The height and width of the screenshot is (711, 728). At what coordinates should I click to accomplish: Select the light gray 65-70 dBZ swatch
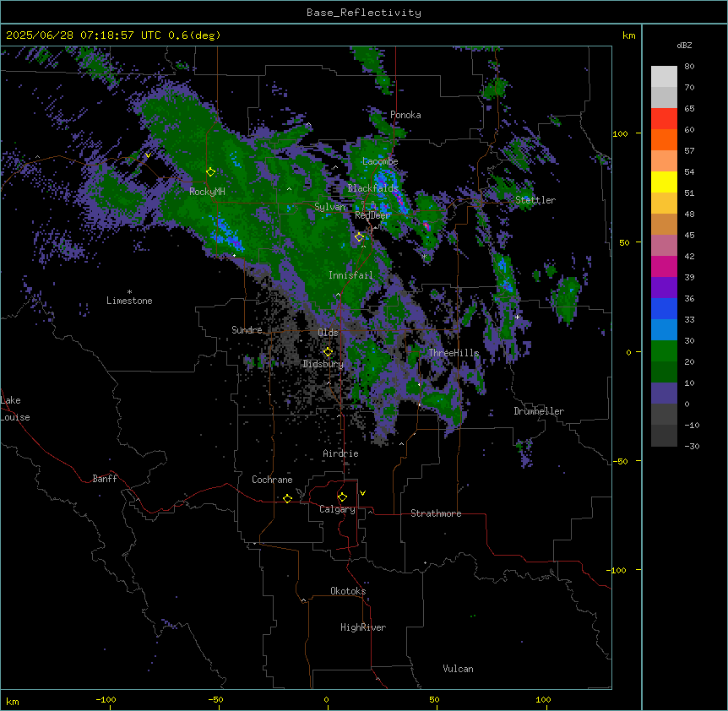point(664,97)
